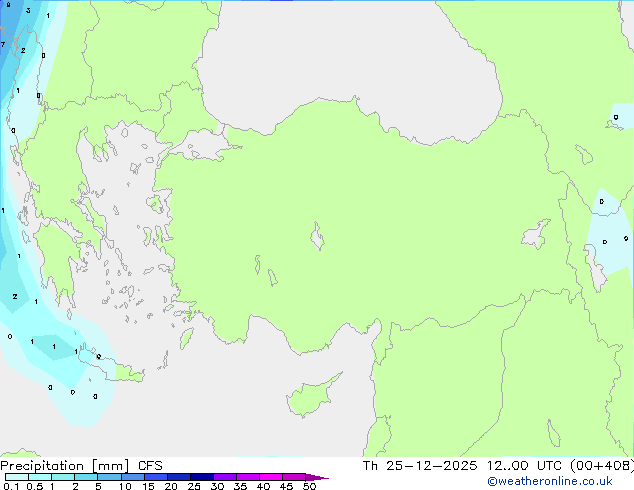Click the above-50 arrow tip of the legend
Screen dimensions: 634x490
click(317, 477)
